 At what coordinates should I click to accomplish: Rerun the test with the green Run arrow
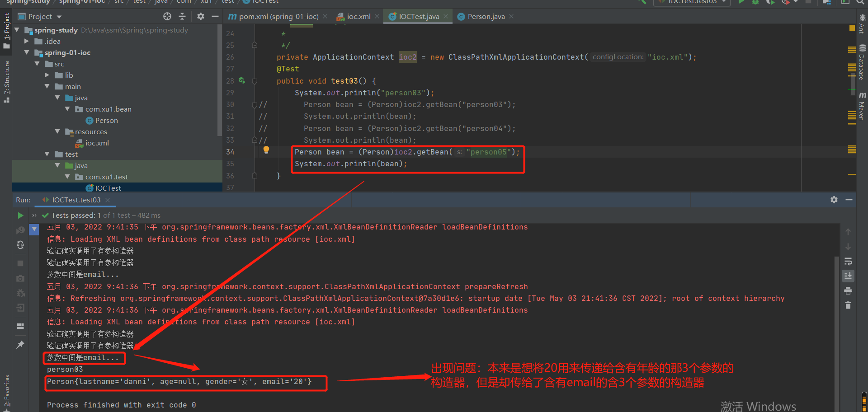(20, 215)
